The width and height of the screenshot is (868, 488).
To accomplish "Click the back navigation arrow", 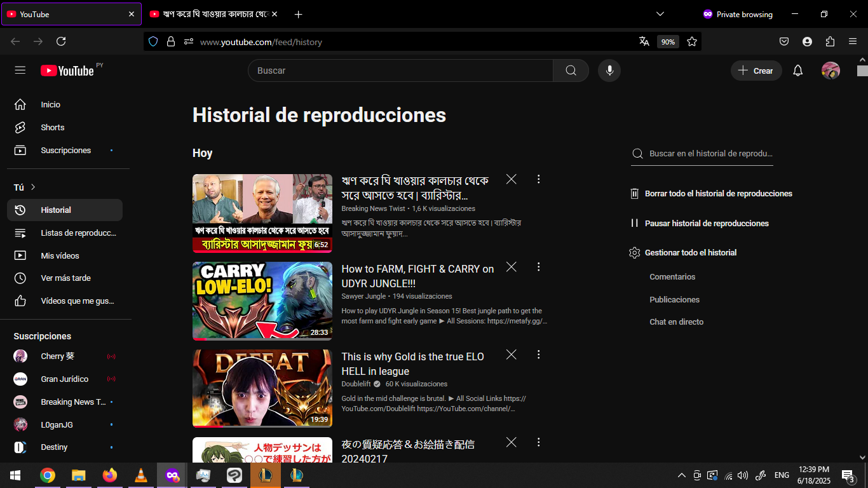I will click(x=15, y=41).
